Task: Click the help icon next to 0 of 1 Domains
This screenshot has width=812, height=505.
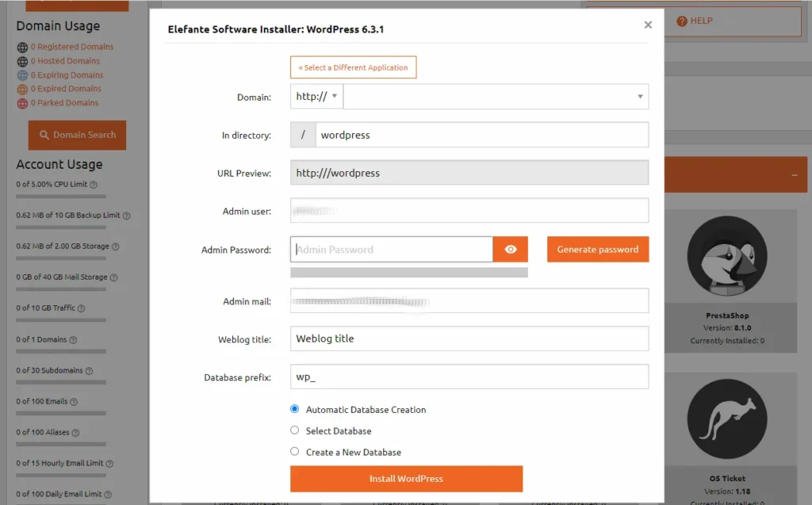Action: (x=73, y=340)
